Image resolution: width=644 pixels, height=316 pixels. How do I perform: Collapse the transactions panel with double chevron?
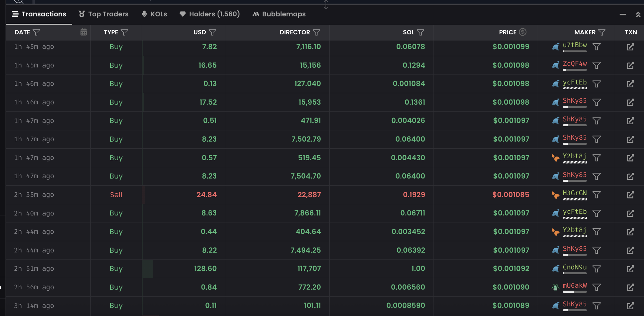638,14
